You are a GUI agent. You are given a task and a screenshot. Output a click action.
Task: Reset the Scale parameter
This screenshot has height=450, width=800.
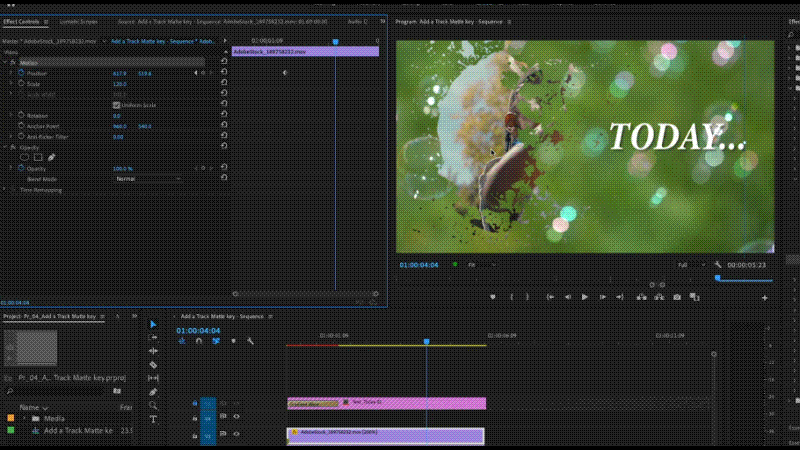pyautogui.click(x=224, y=83)
